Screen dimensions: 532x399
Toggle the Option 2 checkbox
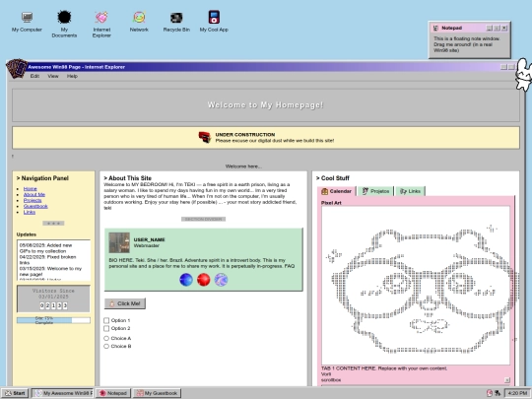[x=106, y=328]
